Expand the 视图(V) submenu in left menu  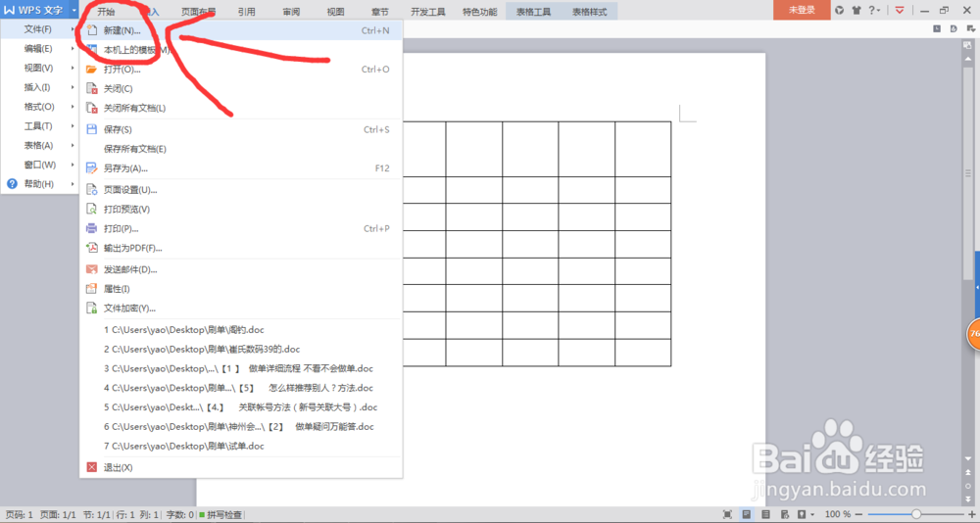pyautogui.click(x=39, y=69)
